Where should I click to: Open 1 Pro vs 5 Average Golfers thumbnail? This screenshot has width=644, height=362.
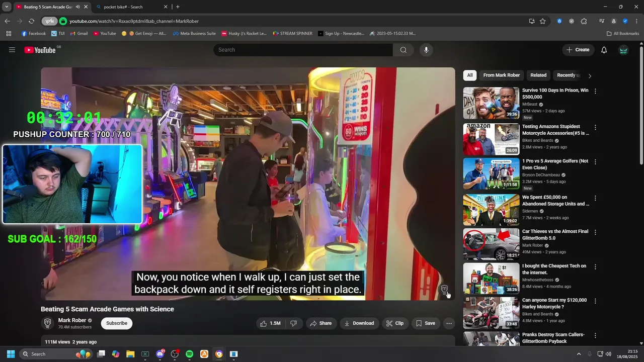[x=491, y=173]
